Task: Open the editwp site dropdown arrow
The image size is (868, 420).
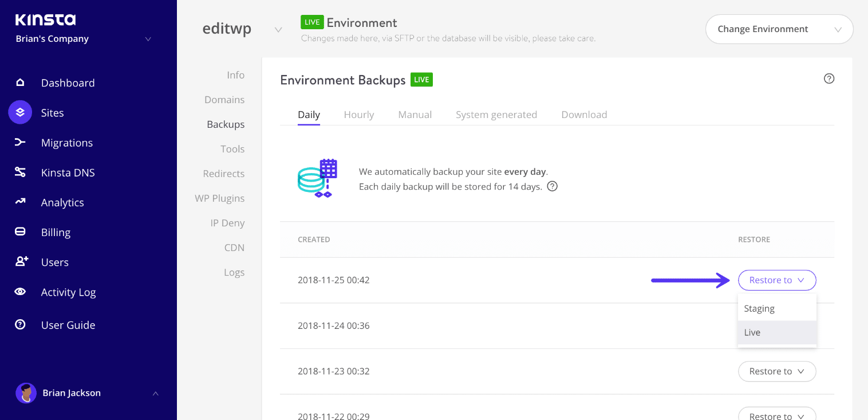Action: [278, 30]
